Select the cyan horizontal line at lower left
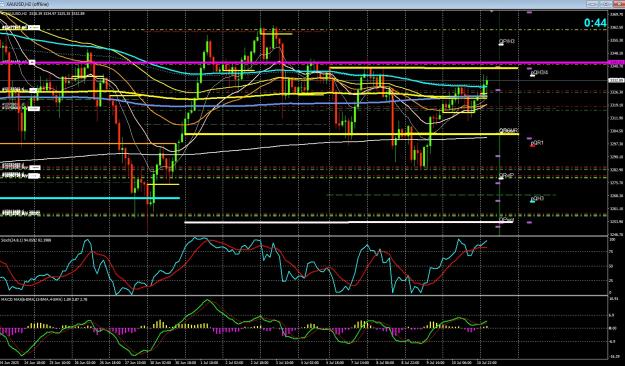 (x=90, y=198)
